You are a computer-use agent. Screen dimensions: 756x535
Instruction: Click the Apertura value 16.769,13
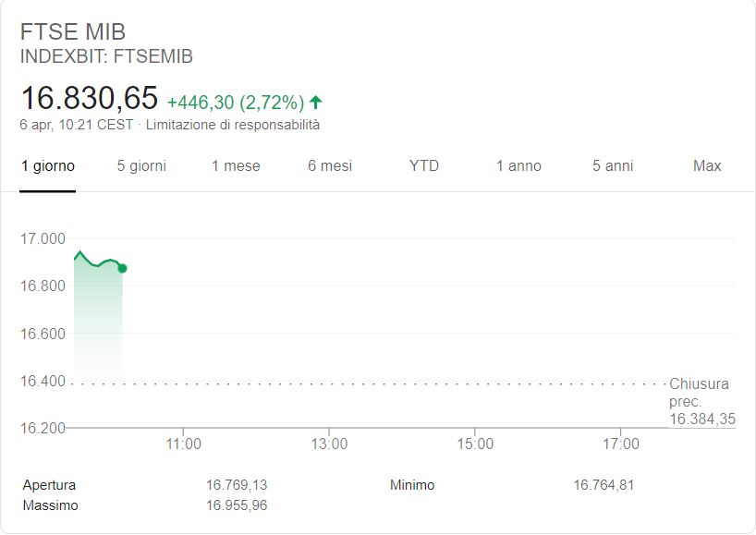click(x=237, y=485)
